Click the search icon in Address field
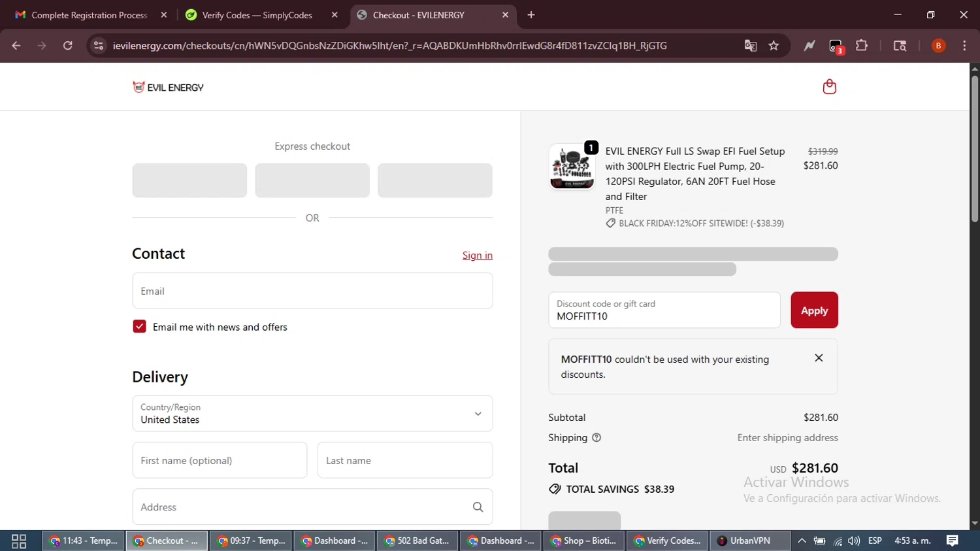This screenshot has height=551, width=980. click(x=478, y=507)
